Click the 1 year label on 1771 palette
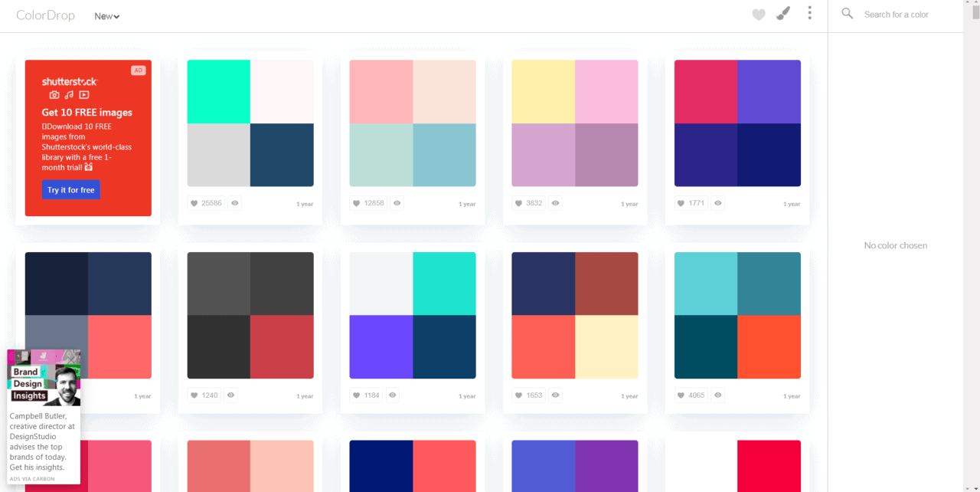This screenshot has height=492, width=980. pyautogui.click(x=792, y=204)
